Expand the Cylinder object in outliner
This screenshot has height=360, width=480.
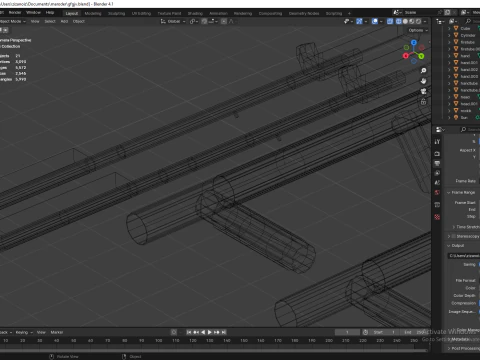449,35
